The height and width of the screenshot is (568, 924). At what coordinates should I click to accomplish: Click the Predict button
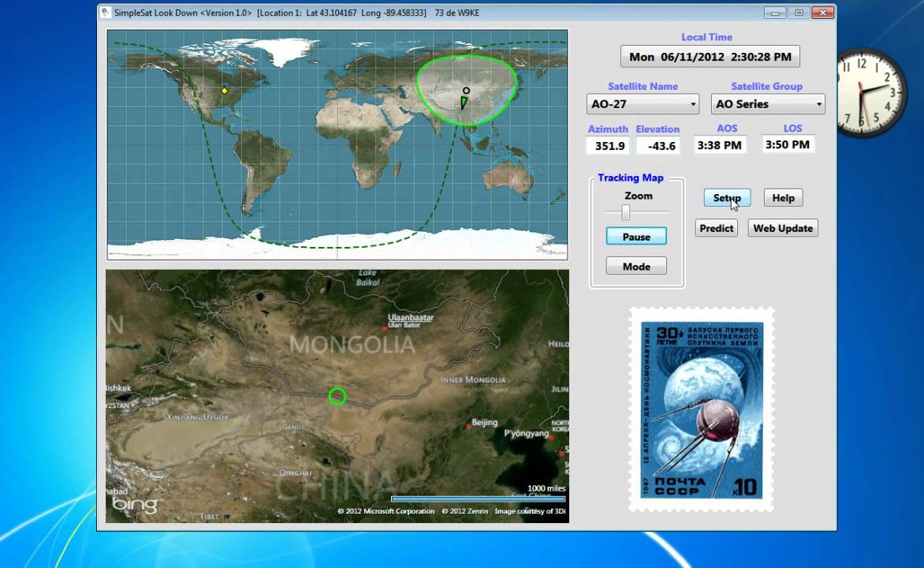click(x=716, y=228)
